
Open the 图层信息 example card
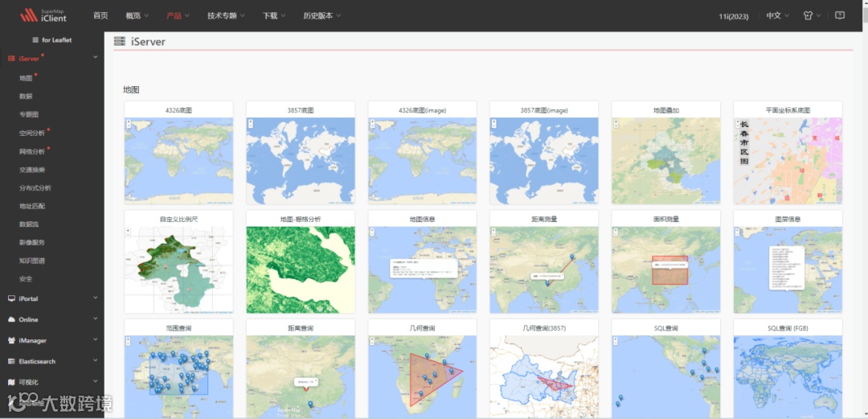pyautogui.click(x=788, y=261)
